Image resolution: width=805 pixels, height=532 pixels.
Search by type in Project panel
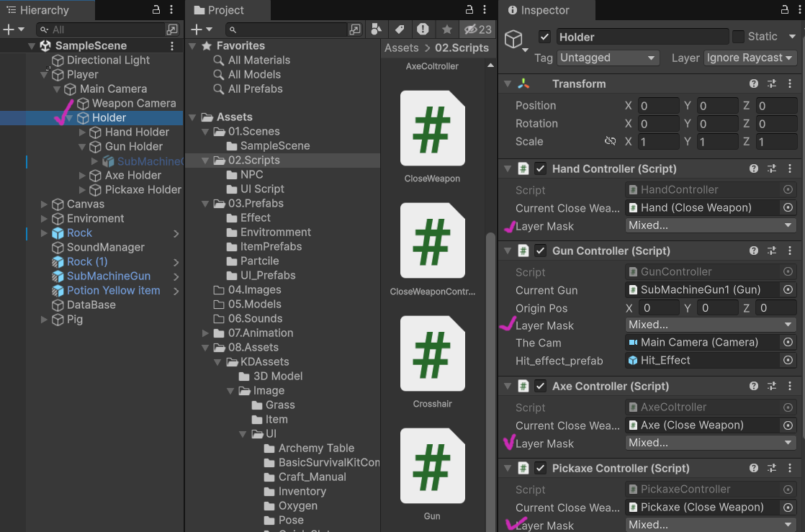pos(377,30)
